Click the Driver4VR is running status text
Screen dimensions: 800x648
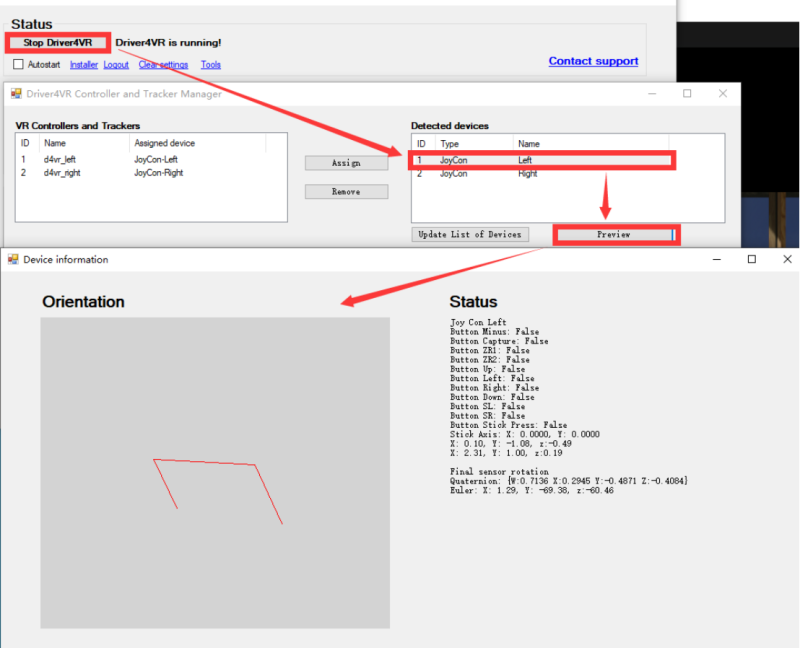pyautogui.click(x=168, y=43)
